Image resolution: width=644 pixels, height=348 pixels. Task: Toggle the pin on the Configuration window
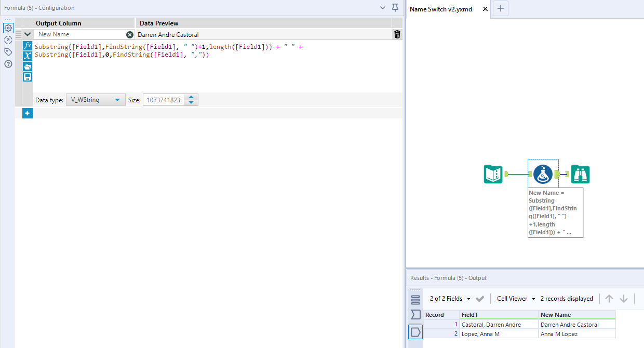point(395,8)
